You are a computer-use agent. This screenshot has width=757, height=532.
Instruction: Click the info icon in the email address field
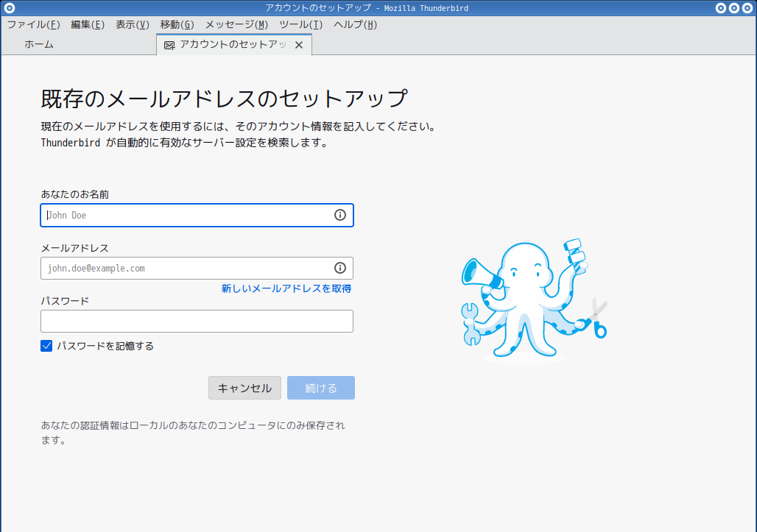tap(340, 268)
